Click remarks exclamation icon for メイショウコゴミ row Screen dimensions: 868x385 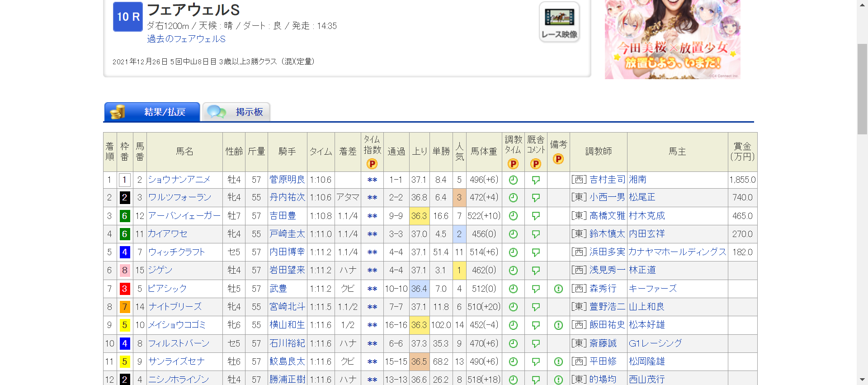point(558,325)
